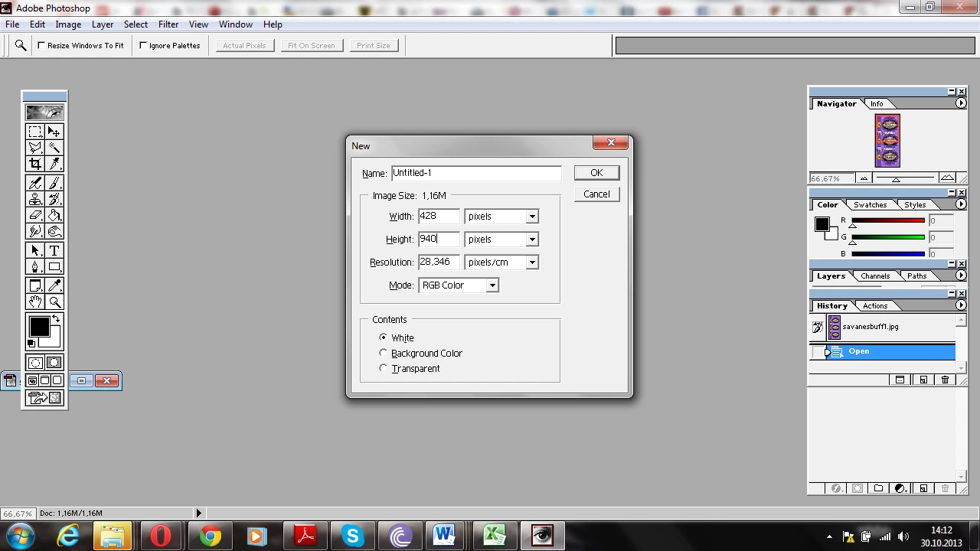Select the Pen tool
The width and height of the screenshot is (980, 551).
[35, 266]
